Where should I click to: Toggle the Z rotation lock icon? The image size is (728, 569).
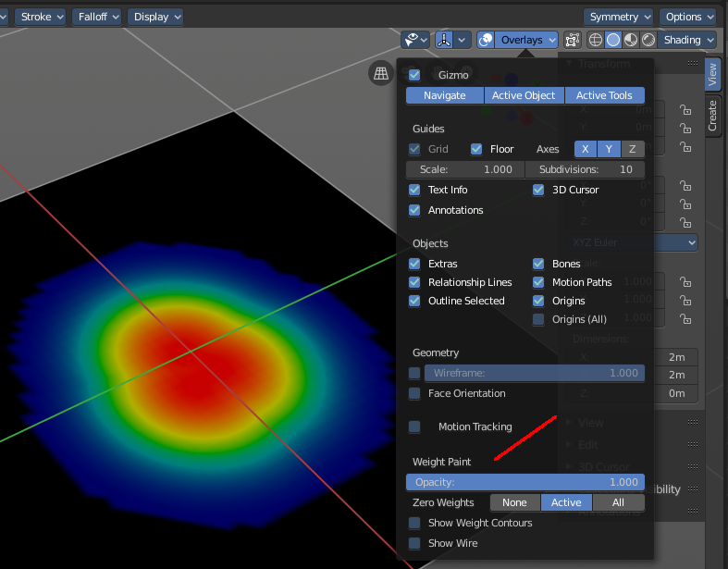click(685, 222)
